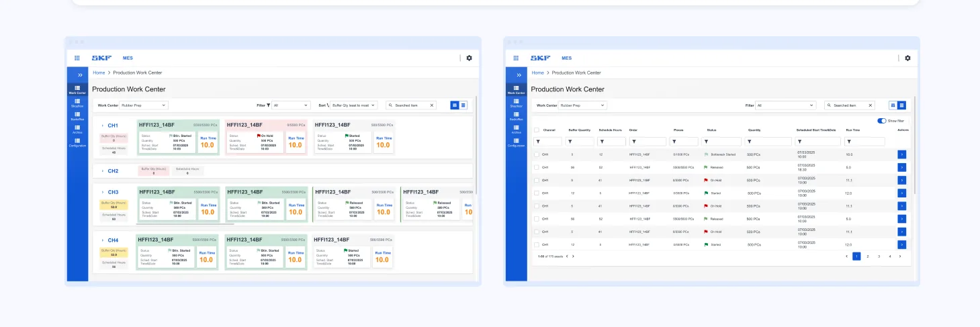
Task: Open Configuration in the left window sidebar
Action: (x=77, y=142)
